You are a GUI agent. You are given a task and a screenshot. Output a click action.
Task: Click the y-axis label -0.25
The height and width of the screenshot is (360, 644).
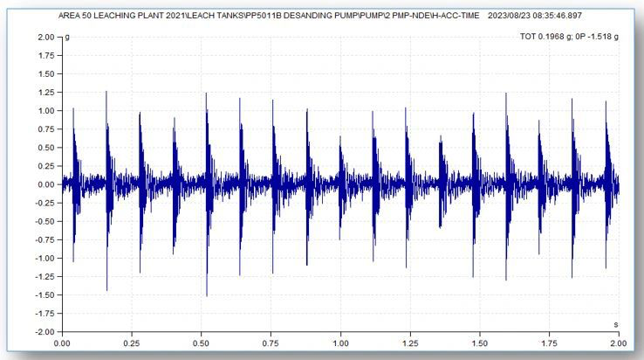pos(45,203)
